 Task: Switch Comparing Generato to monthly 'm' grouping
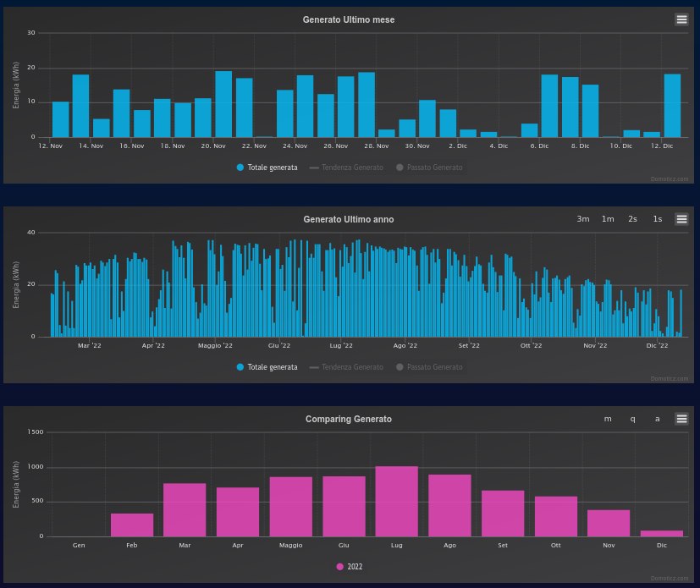(608, 419)
